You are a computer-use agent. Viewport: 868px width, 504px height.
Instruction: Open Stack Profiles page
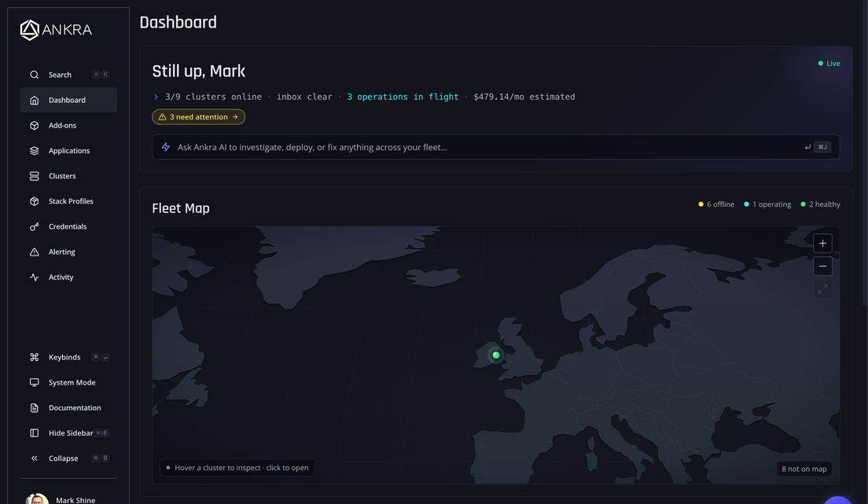68,201
